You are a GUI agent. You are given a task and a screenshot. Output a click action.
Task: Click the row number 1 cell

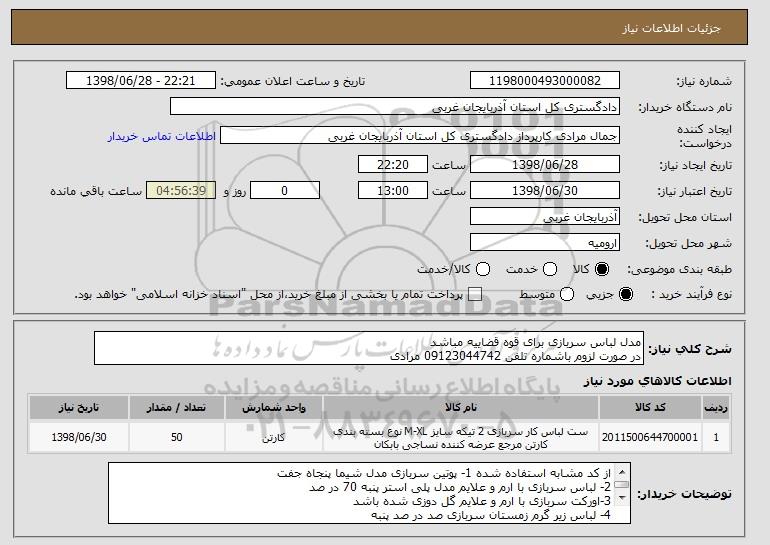pyautogui.click(x=716, y=437)
